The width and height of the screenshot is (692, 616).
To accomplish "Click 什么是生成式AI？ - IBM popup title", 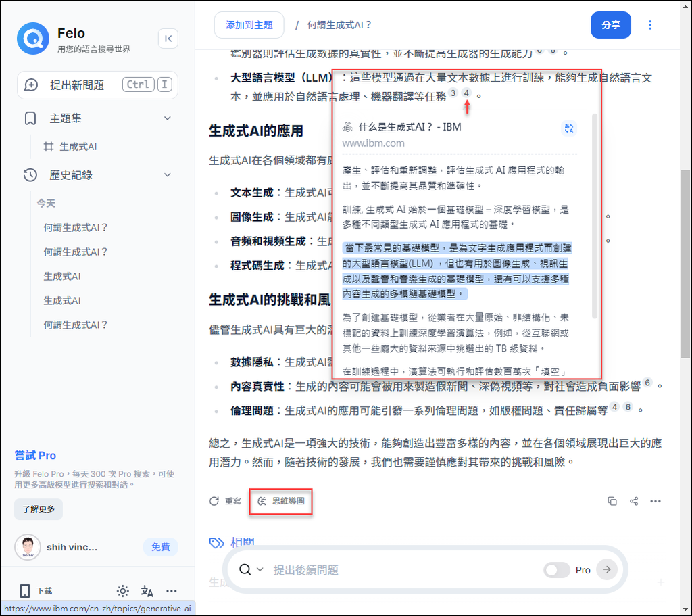I will pyautogui.click(x=410, y=127).
